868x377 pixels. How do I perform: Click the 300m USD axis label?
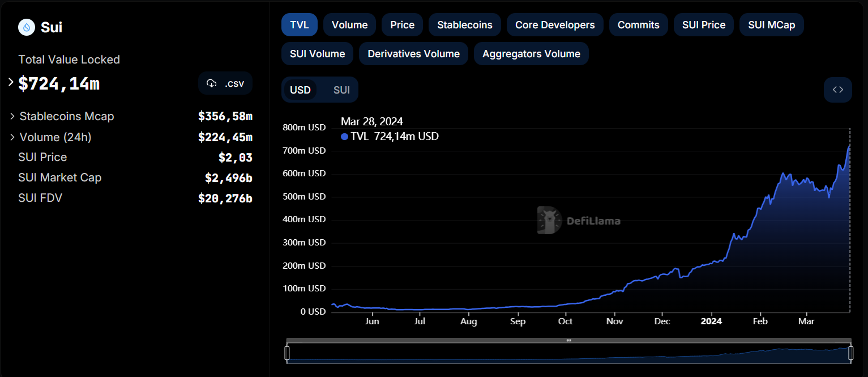(x=304, y=243)
